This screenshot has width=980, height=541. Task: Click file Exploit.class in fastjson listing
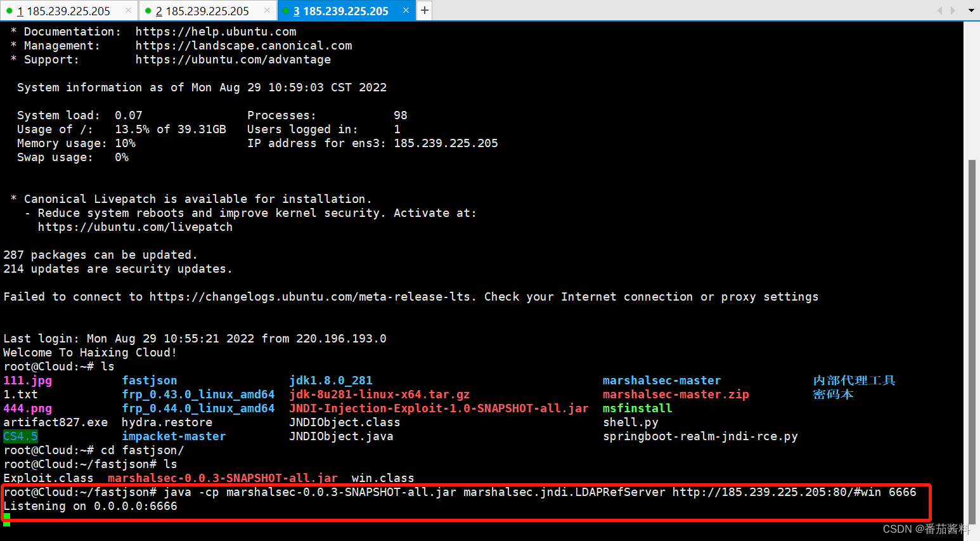48,478
